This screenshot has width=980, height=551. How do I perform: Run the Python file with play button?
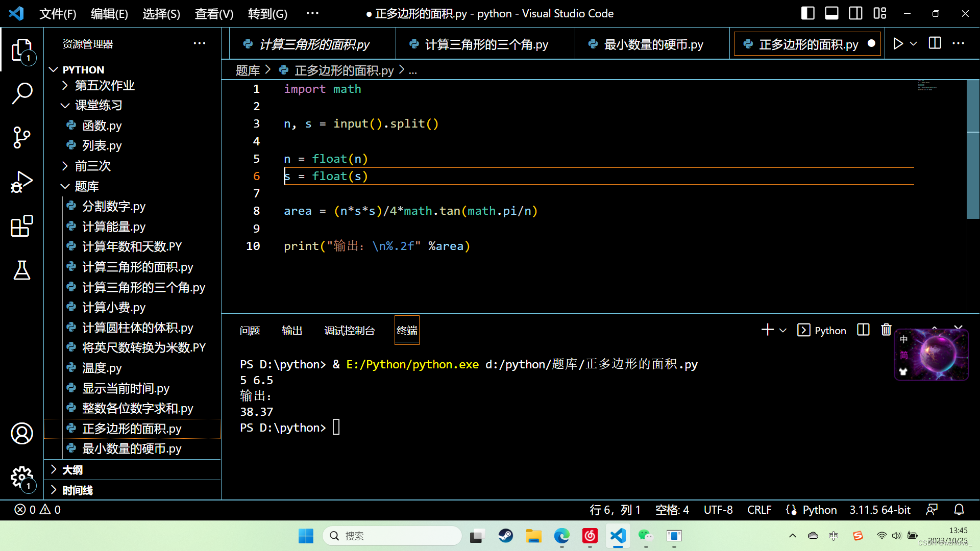click(x=898, y=44)
